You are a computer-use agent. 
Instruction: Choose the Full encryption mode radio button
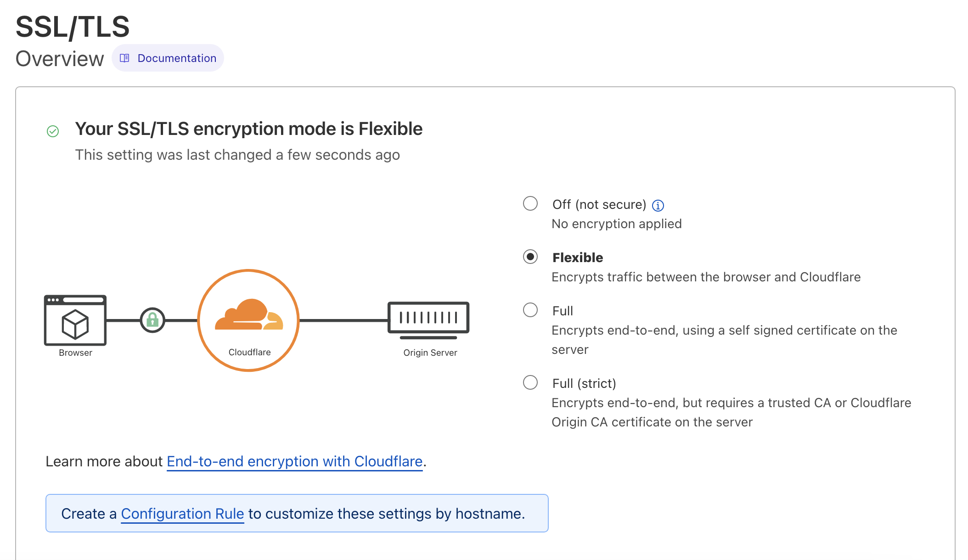[x=530, y=310]
